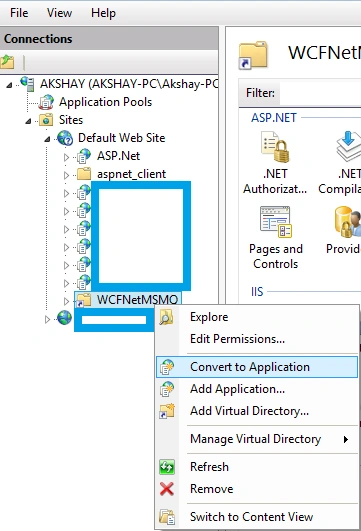Select ASP.Net label in tree
361x531 pixels.
point(118,156)
